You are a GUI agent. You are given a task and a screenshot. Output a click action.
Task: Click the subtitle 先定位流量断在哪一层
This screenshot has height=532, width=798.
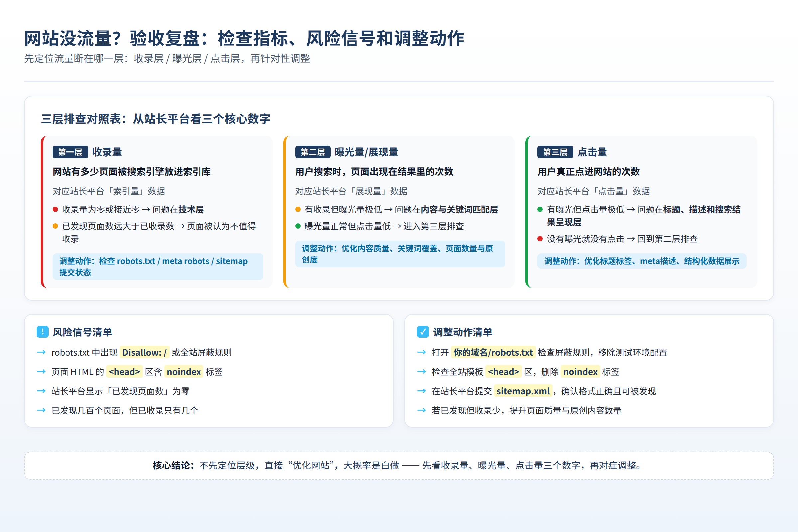click(x=167, y=59)
